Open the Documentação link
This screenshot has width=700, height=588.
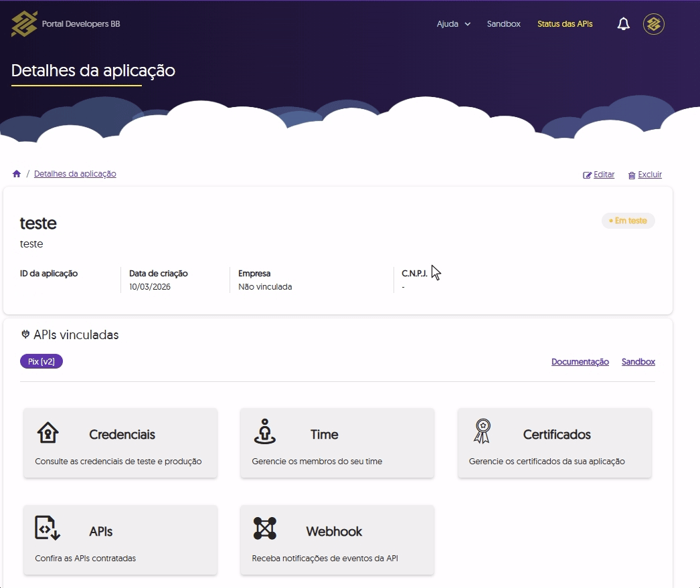pos(580,362)
